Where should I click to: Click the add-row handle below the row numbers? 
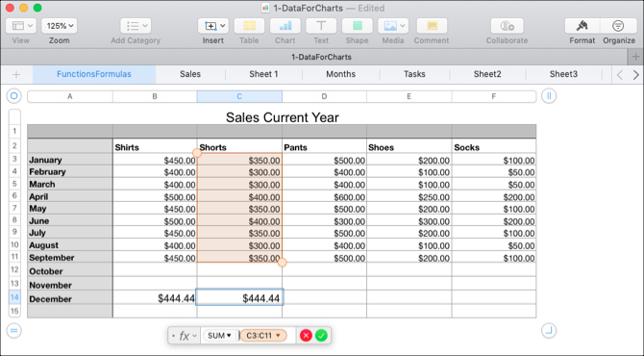coord(14,331)
